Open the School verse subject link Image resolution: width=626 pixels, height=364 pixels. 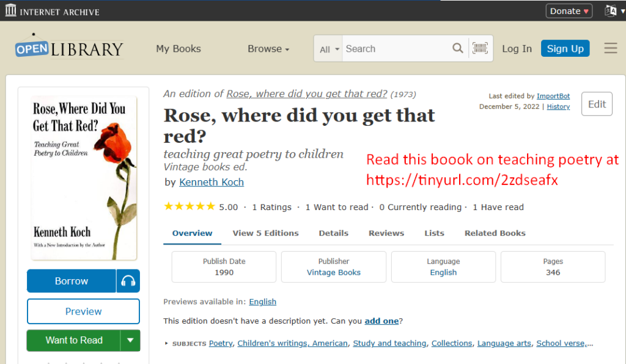point(561,343)
